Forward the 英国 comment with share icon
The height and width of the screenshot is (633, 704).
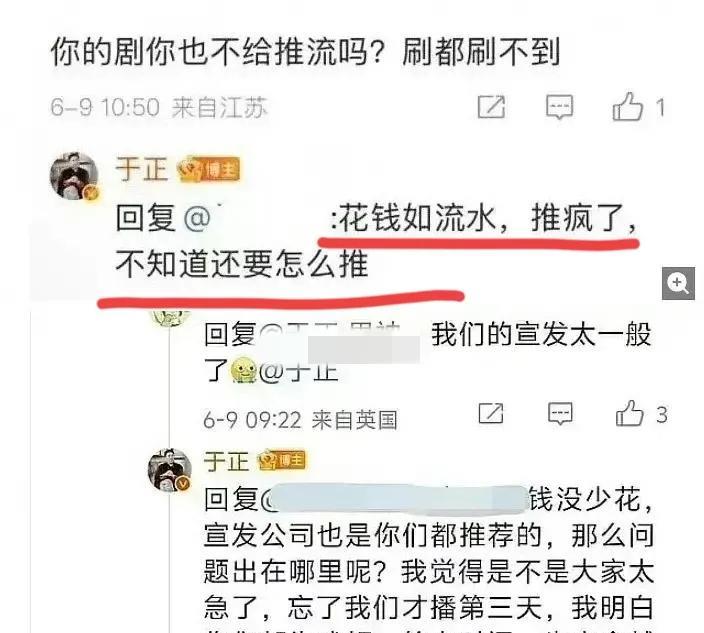[x=491, y=413]
